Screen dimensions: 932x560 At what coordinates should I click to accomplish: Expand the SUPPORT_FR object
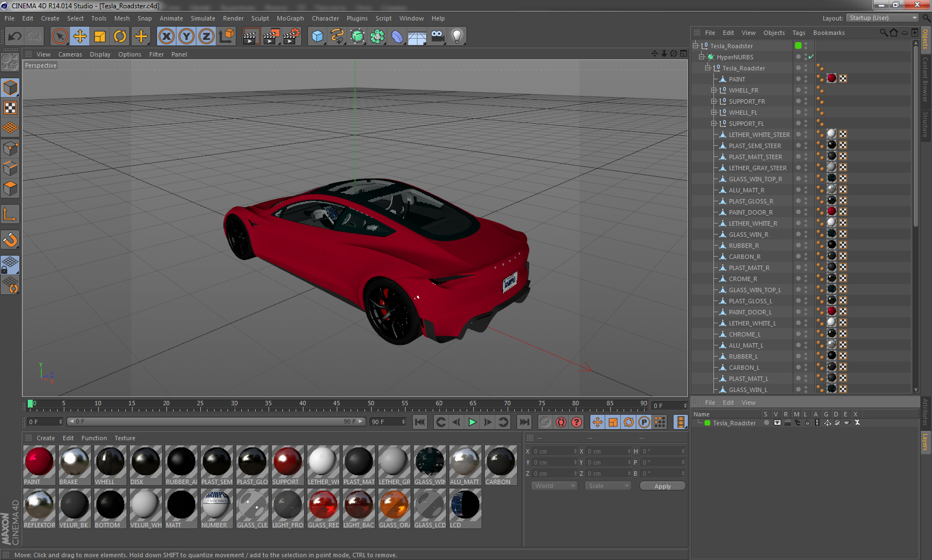[714, 101]
